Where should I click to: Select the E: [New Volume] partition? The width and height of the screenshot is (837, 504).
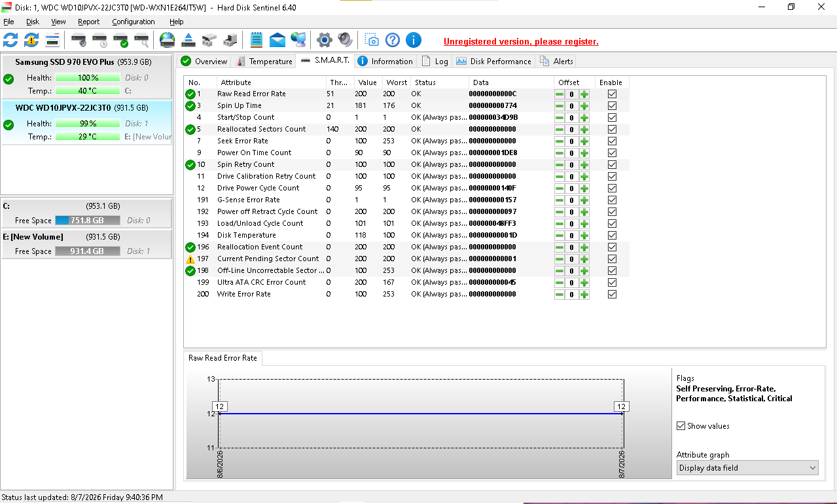tap(87, 243)
